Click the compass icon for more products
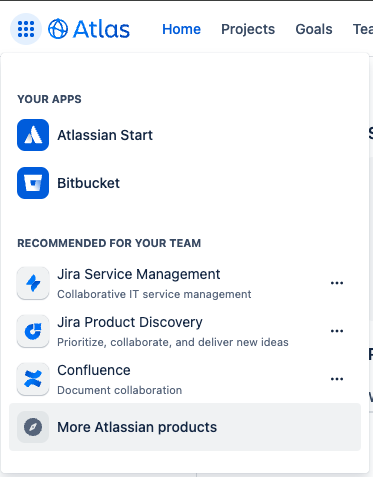Screen dimensions: 373x477 click(33, 427)
